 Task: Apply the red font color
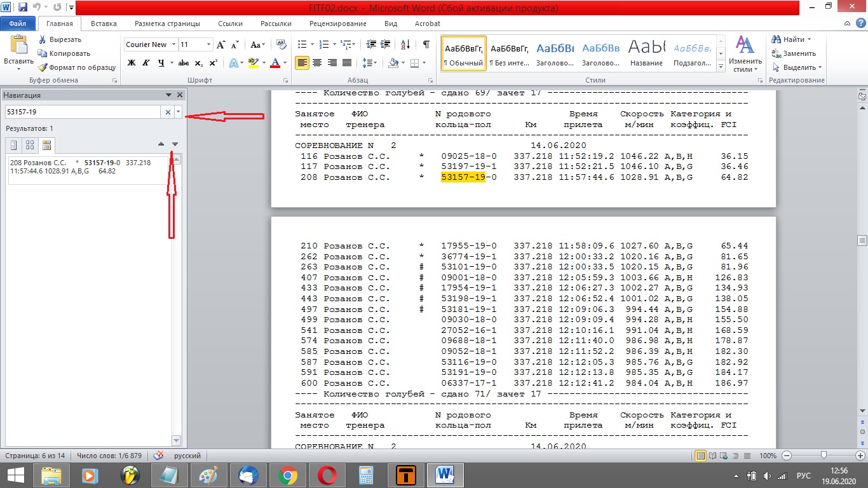(275, 63)
